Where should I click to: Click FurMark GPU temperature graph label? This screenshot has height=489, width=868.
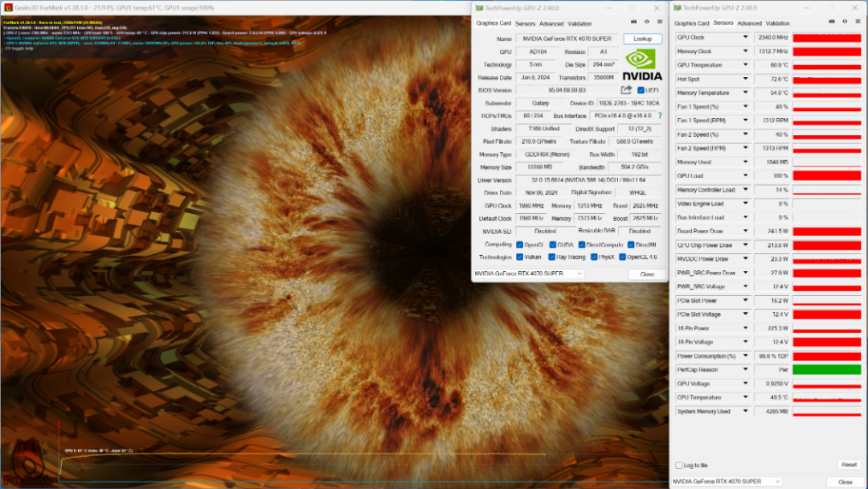(x=99, y=450)
